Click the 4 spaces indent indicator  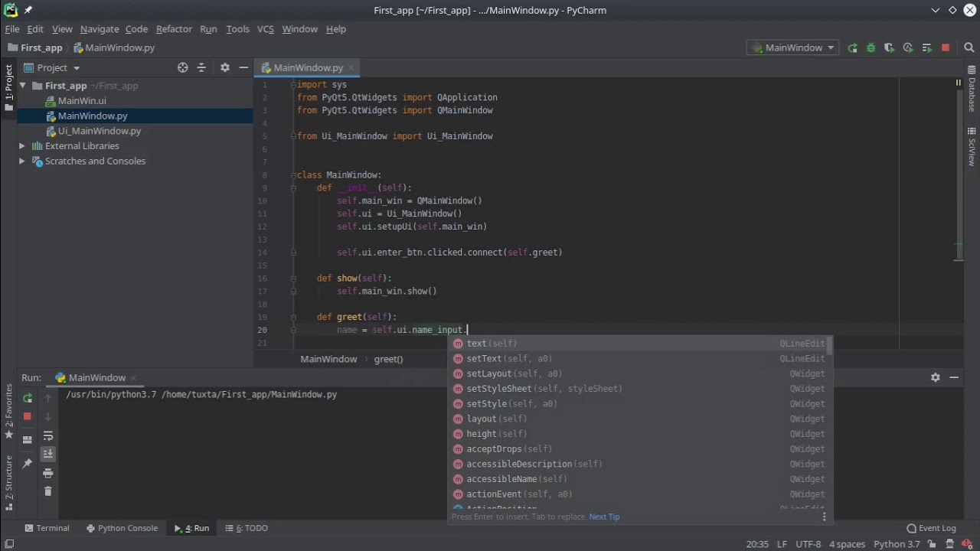pos(848,544)
